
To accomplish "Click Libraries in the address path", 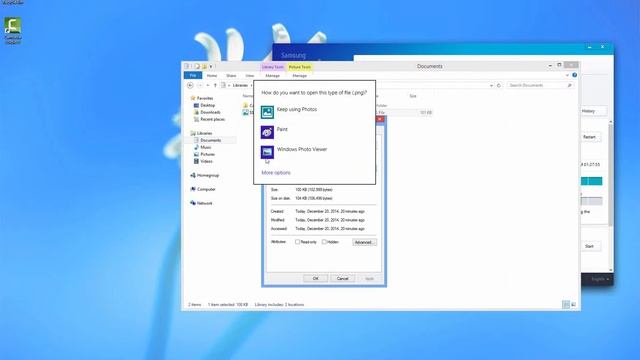I will tap(240, 85).
